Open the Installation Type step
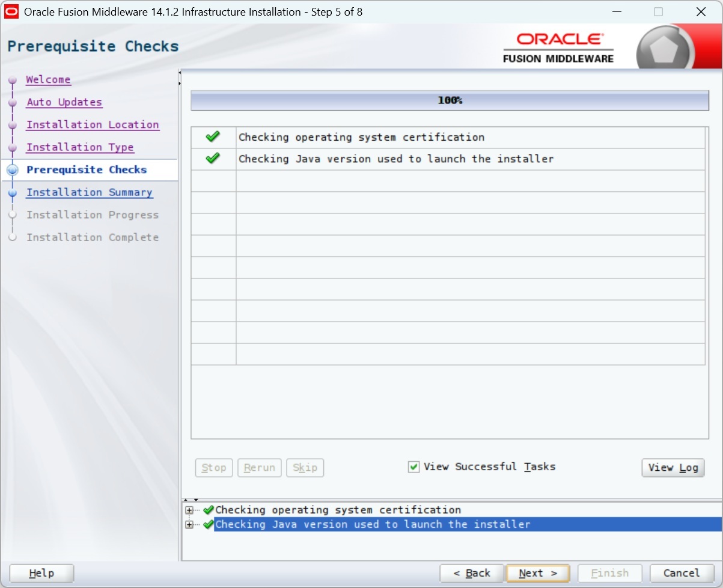723x588 pixels. tap(80, 147)
